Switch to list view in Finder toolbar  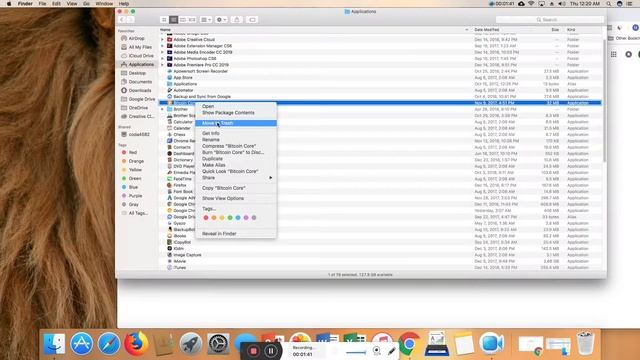coord(173,20)
